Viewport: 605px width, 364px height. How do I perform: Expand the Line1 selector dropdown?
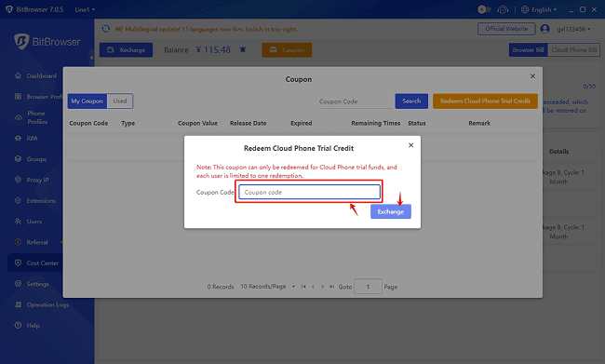coord(85,9)
